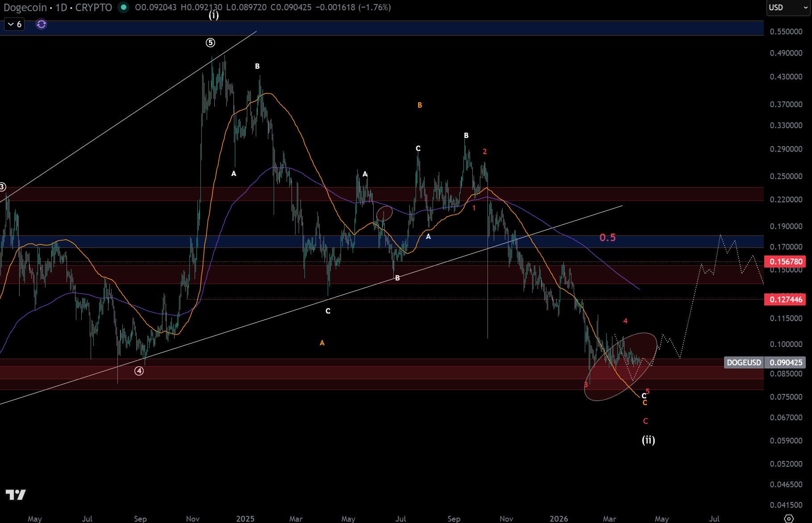Click the 2026 label on time axis
Viewport: 812px width, 523px height.
click(558, 519)
